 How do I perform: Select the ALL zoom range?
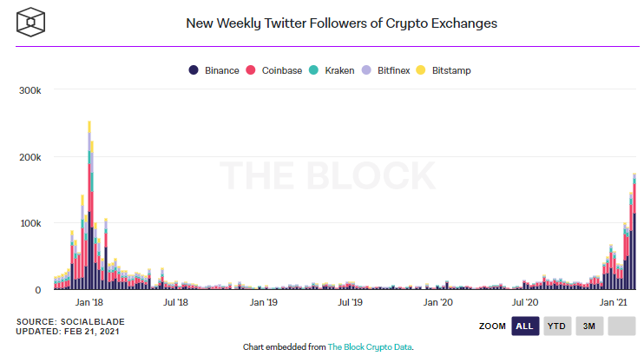pyautogui.click(x=524, y=326)
